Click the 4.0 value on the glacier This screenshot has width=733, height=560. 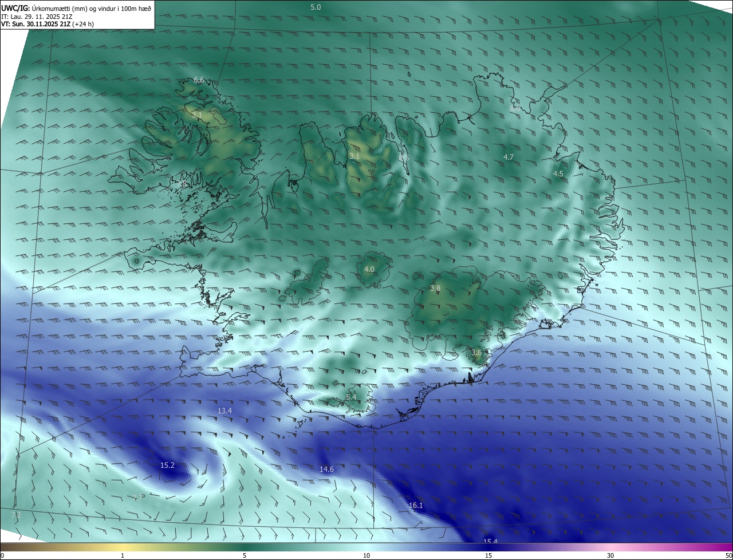point(369,269)
